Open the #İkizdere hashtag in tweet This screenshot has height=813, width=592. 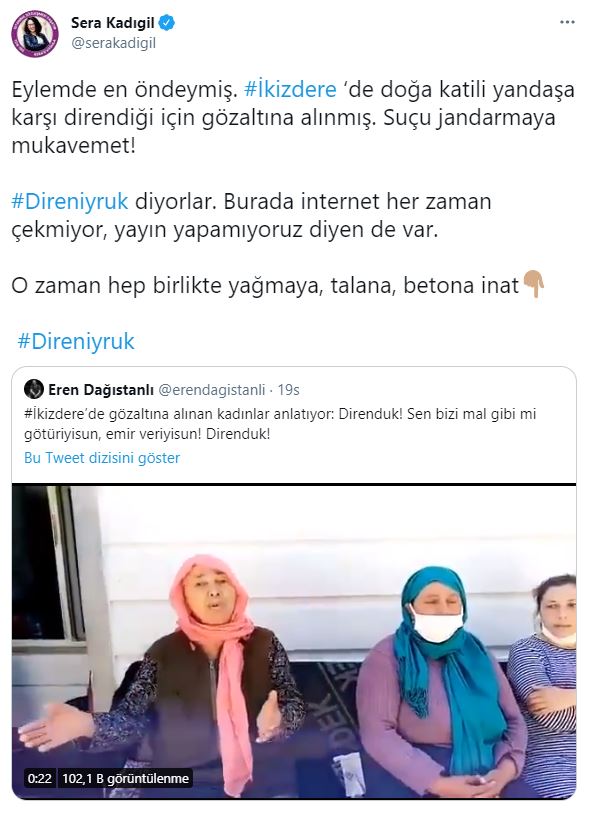coord(290,89)
